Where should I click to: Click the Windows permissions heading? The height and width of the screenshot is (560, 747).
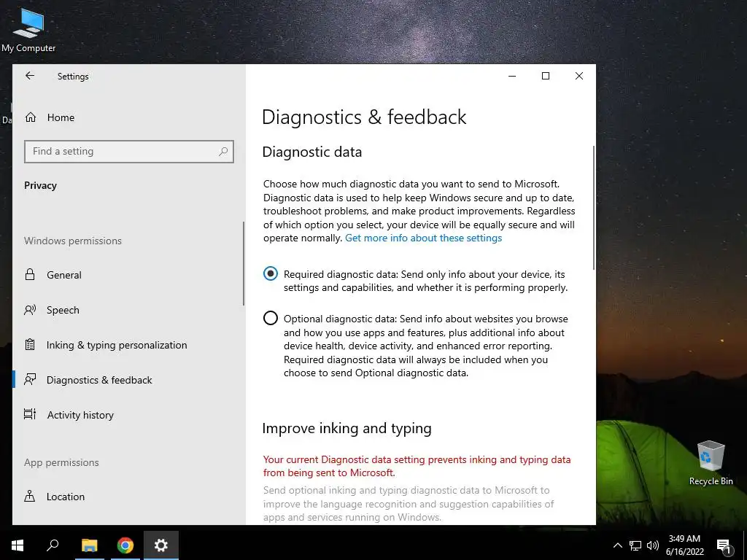tap(73, 241)
